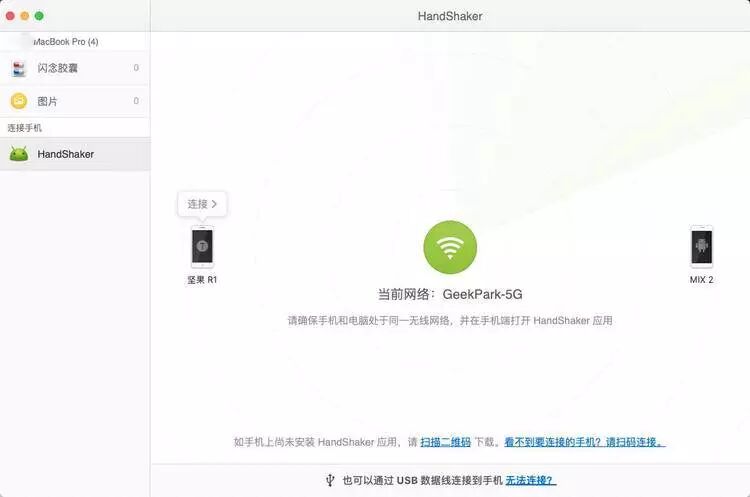Select HandShaker in the sidebar
Image resolution: width=750 pixels, height=497 pixels.
click(x=75, y=154)
